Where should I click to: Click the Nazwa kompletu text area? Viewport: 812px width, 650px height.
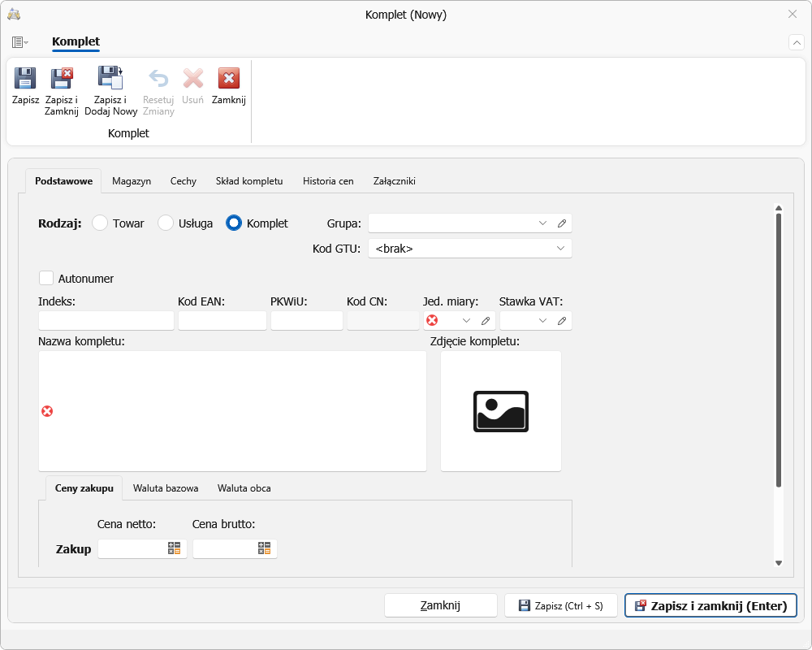(232, 412)
